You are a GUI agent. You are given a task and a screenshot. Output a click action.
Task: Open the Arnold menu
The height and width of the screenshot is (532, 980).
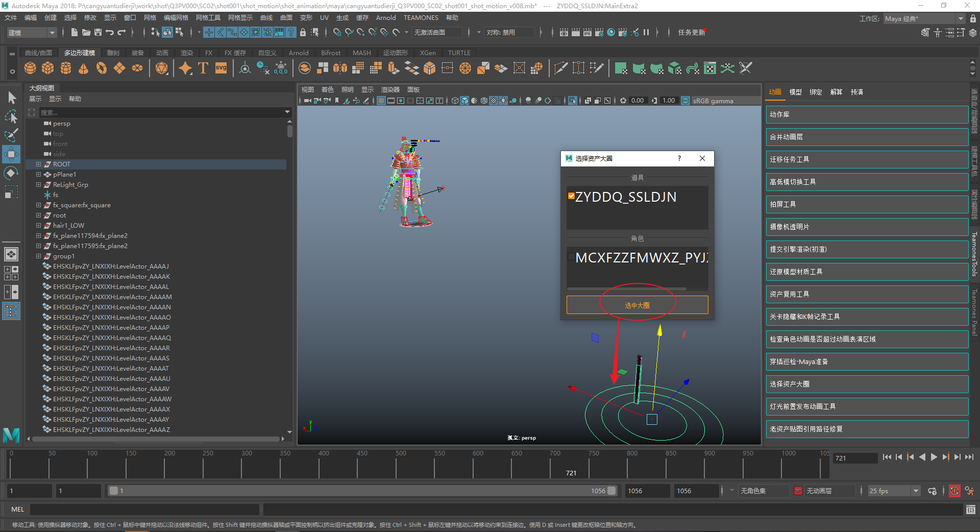point(385,18)
